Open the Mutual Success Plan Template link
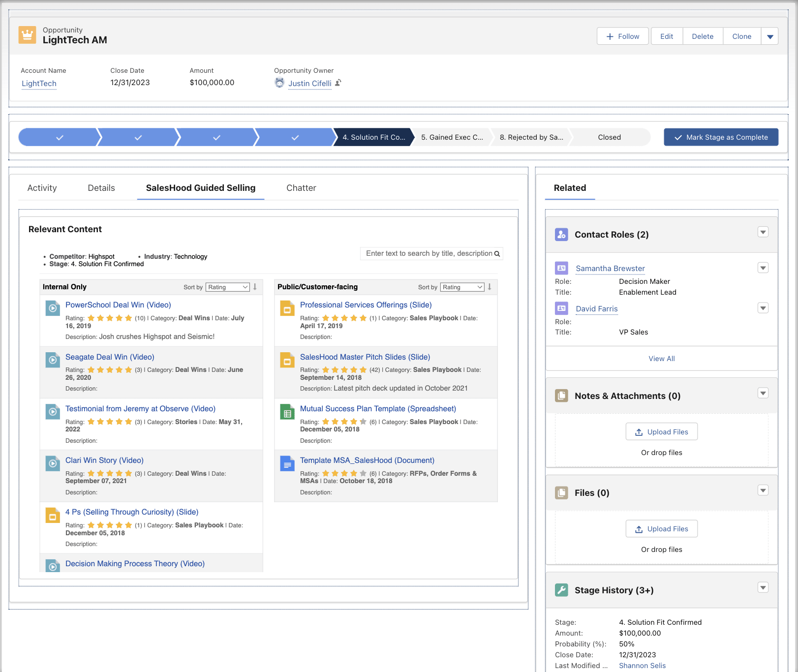Viewport: 798px width, 672px height. point(378,409)
